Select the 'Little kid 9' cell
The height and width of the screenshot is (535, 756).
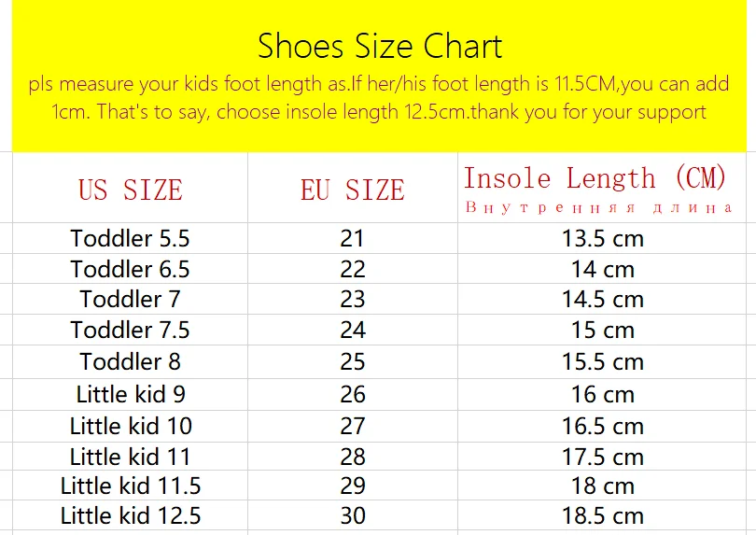[x=130, y=394]
